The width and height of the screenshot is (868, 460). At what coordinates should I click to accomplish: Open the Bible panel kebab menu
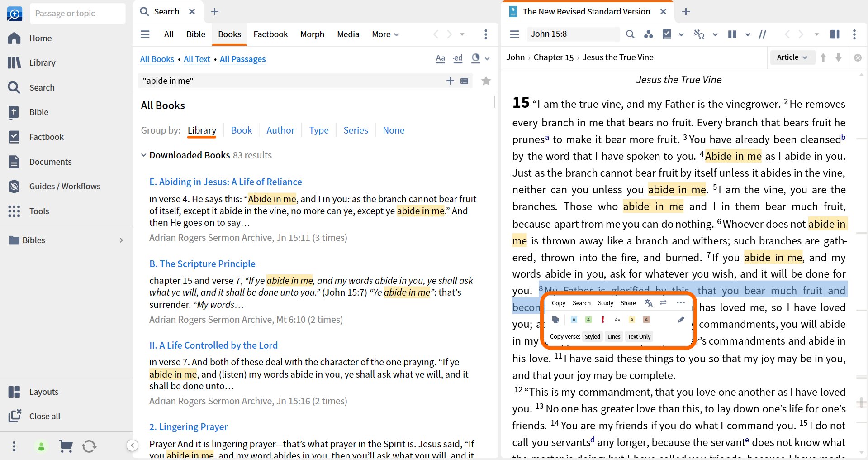(x=854, y=34)
